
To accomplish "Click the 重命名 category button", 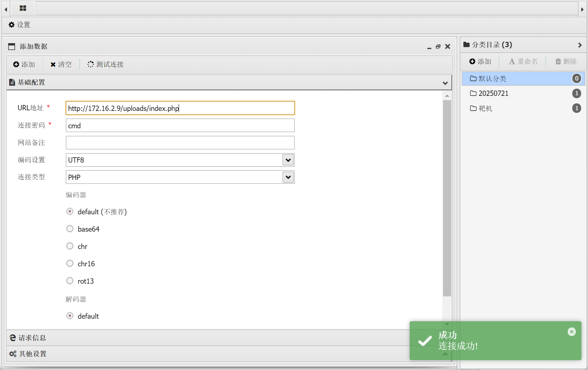I will point(523,62).
